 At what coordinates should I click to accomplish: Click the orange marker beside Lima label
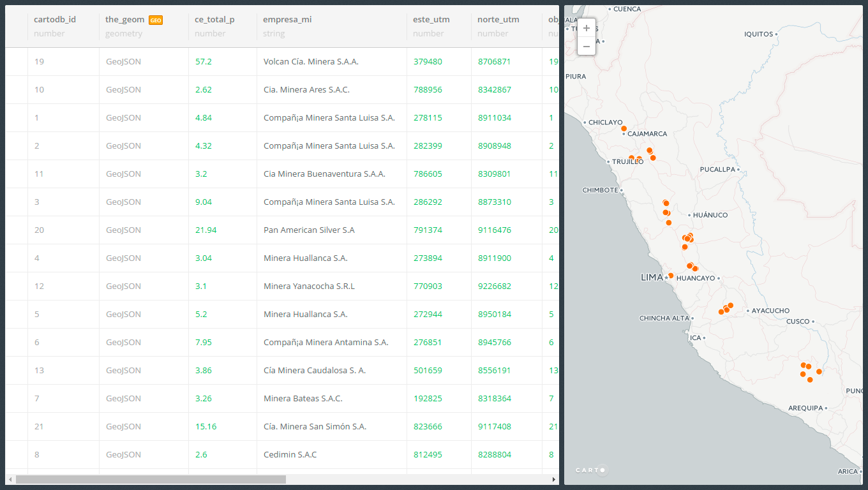pos(671,276)
